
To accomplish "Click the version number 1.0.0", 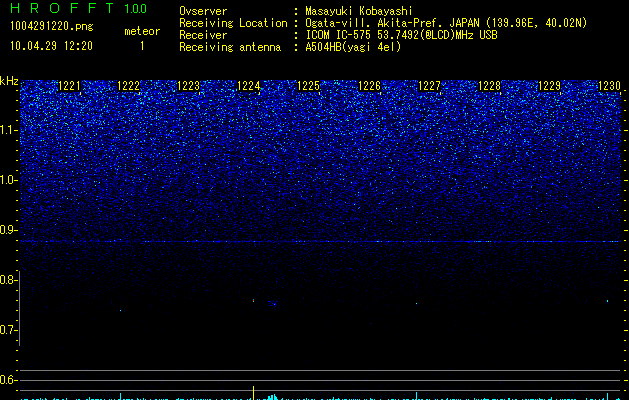I will click(x=135, y=9).
